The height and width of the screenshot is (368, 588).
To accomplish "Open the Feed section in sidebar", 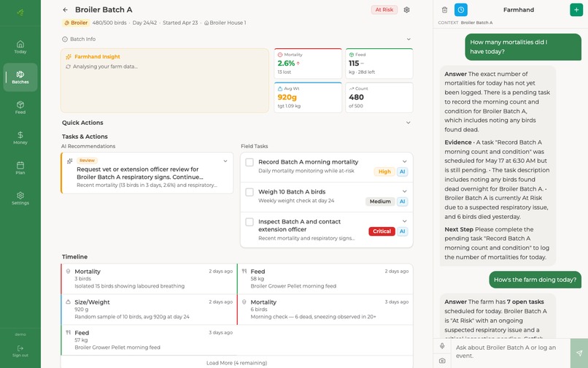I will click(x=20, y=107).
